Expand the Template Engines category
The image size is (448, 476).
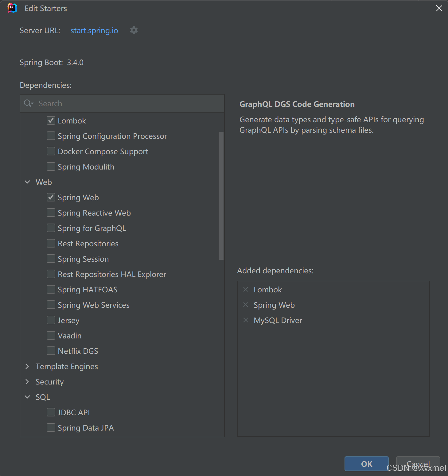27,366
